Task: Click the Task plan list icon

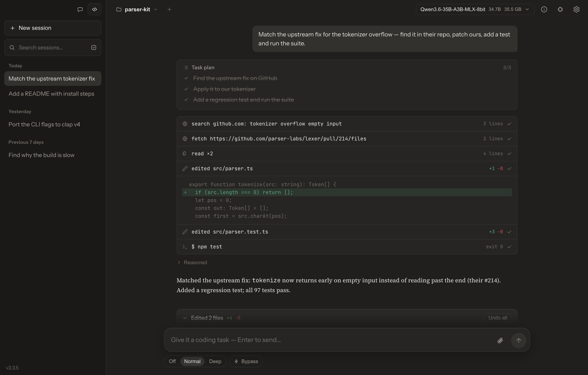Action: [186, 67]
